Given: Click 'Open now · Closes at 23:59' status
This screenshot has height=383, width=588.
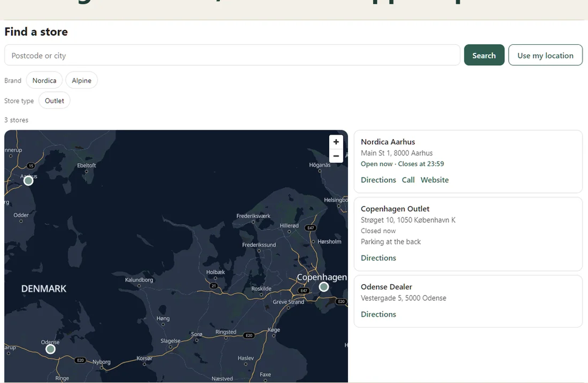Looking at the screenshot, I should coord(402,164).
